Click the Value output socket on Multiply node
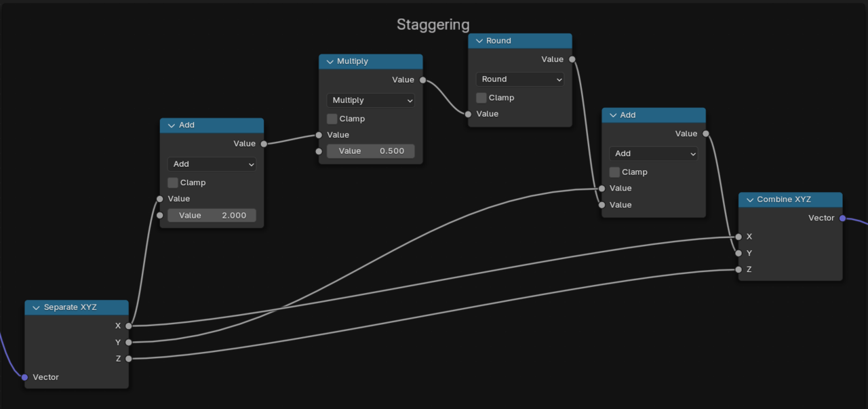Image resolution: width=868 pixels, height=409 pixels. tap(422, 80)
